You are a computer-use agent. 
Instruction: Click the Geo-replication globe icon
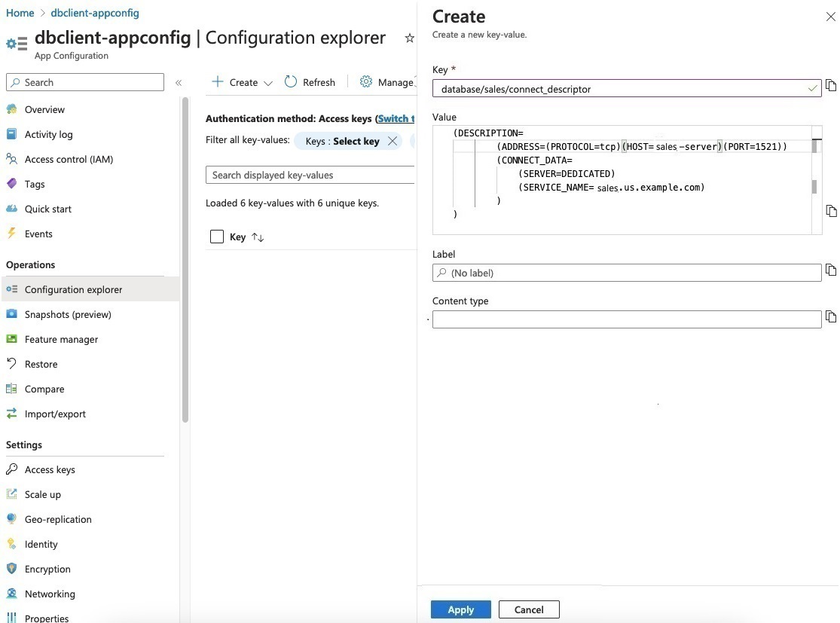pos(12,518)
